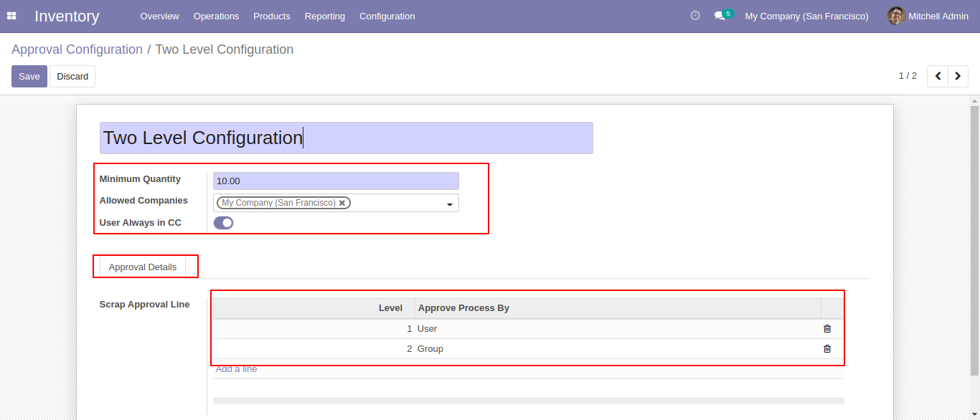The width and height of the screenshot is (980, 420).
Task: Open the Configuration menu
Action: point(387,16)
